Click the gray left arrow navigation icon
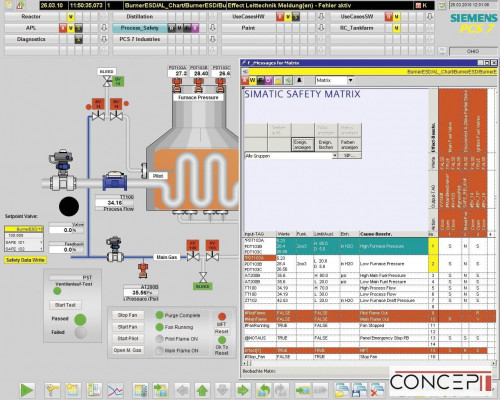Image resolution: width=500 pixels, height=400 pixels. pos(182,390)
